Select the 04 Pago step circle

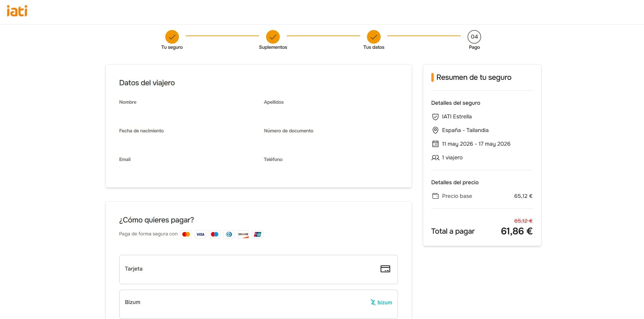coord(474,37)
